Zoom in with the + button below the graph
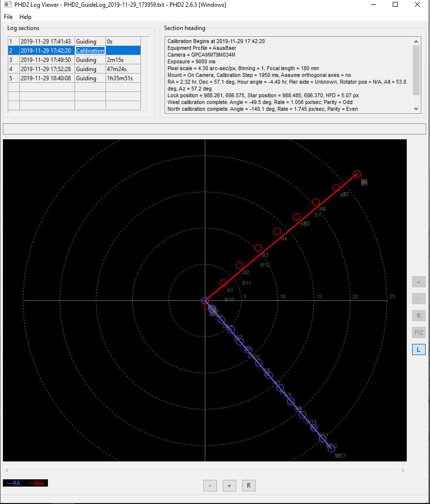430x504 pixels. [229, 486]
